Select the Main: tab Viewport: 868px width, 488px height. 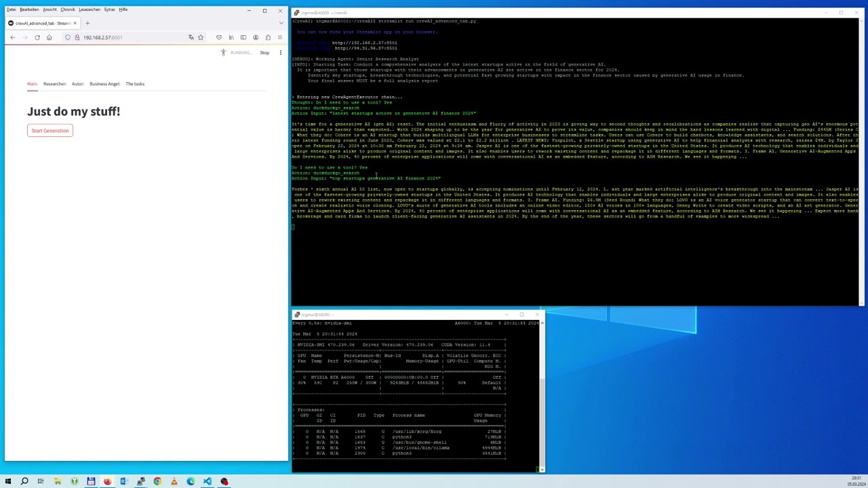(33, 84)
